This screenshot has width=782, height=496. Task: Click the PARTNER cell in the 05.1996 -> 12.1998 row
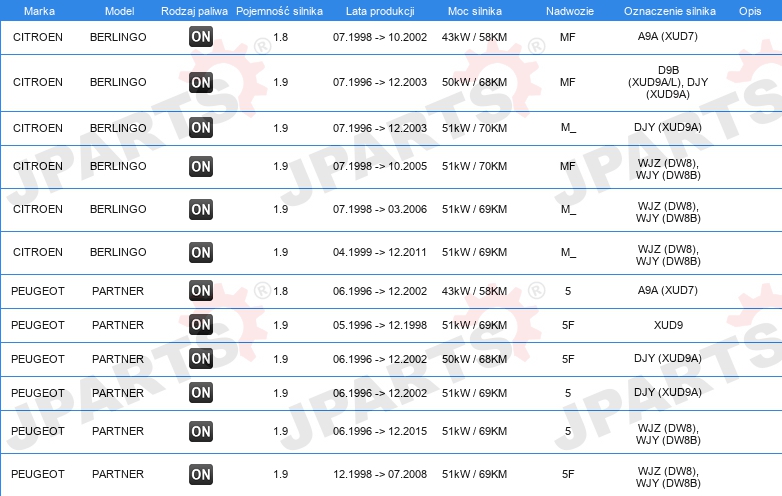(118, 325)
